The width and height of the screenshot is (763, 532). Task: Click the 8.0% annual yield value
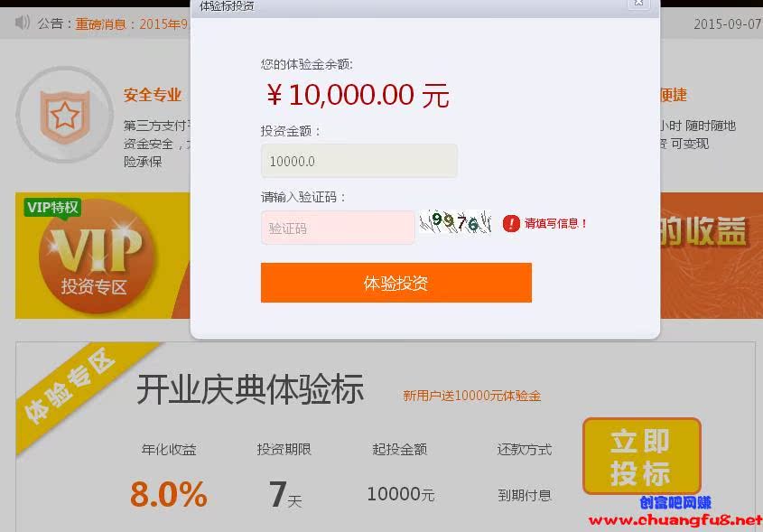pyautogui.click(x=168, y=494)
